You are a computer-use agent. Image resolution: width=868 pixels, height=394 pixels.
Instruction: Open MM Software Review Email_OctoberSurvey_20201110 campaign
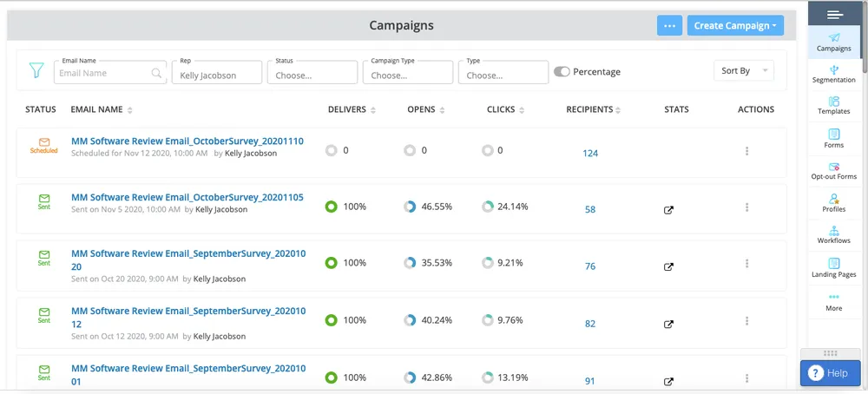187,141
